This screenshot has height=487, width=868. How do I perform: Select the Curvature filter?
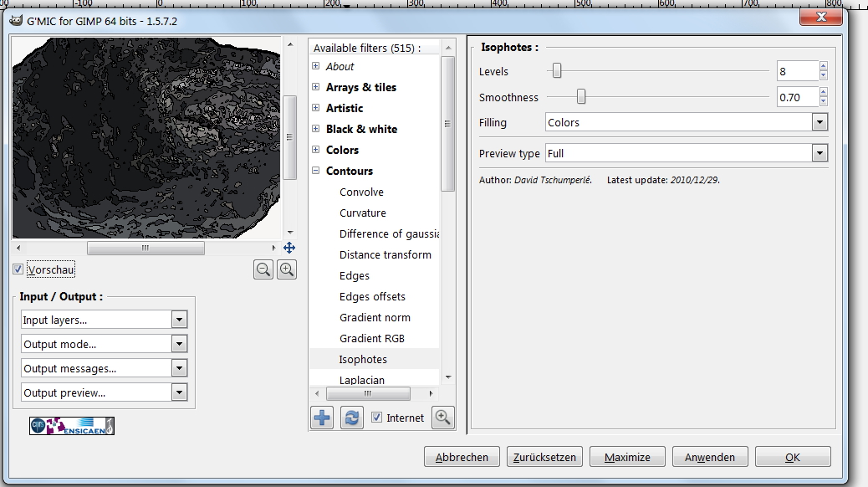click(362, 213)
